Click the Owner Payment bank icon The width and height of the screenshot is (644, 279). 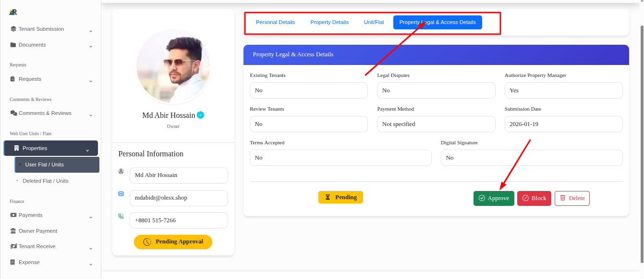(x=13, y=231)
